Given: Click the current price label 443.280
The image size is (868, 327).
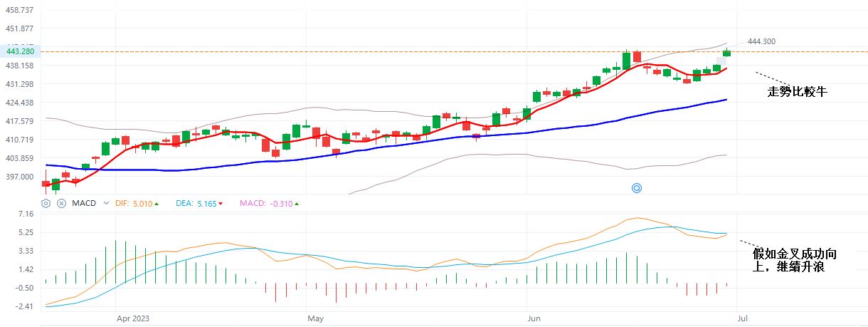Looking at the screenshot, I should tap(20, 51).
